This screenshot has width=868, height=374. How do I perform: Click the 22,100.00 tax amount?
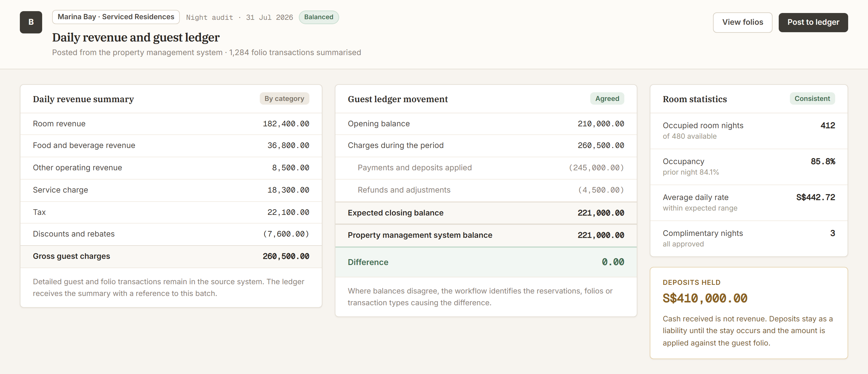click(288, 212)
